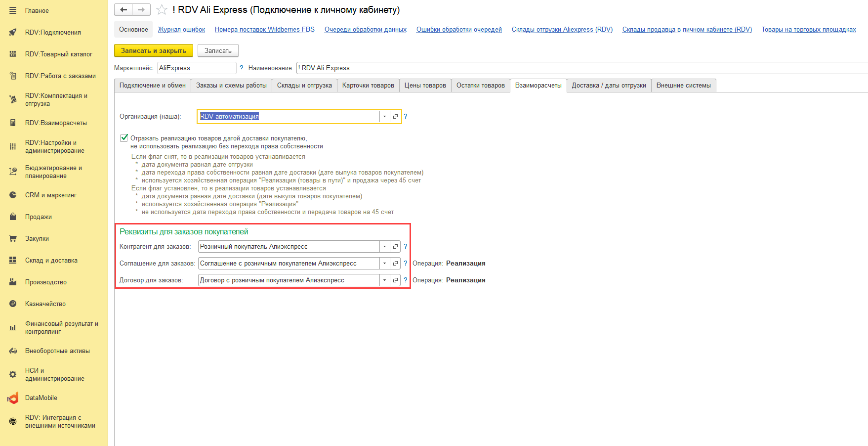868x446 pixels.
Task: Click the Записать button
Action: click(218, 50)
